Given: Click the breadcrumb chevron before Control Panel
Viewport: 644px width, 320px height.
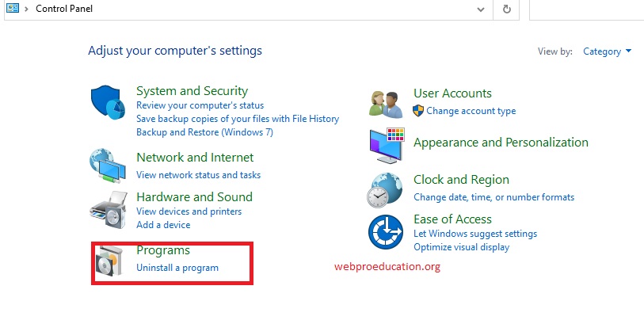Looking at the screenshot, I should pyautogui.click(x=27, y=10).
